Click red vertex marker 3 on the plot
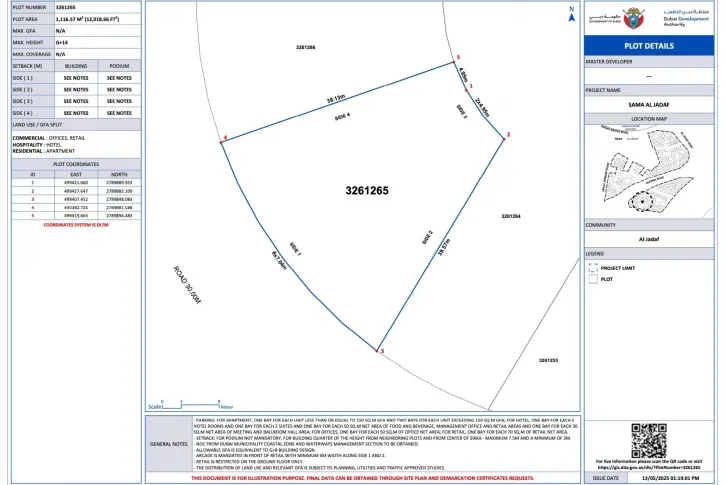This screenshot has height=485, width=726. coord(377,351)
